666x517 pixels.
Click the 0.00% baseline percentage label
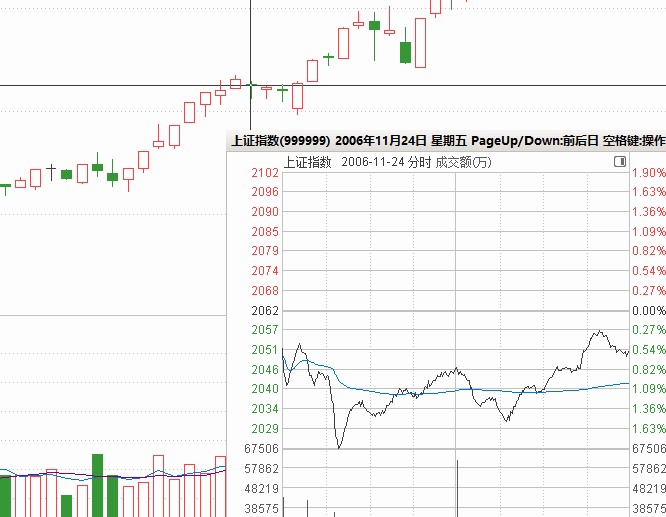pos(648,311)
